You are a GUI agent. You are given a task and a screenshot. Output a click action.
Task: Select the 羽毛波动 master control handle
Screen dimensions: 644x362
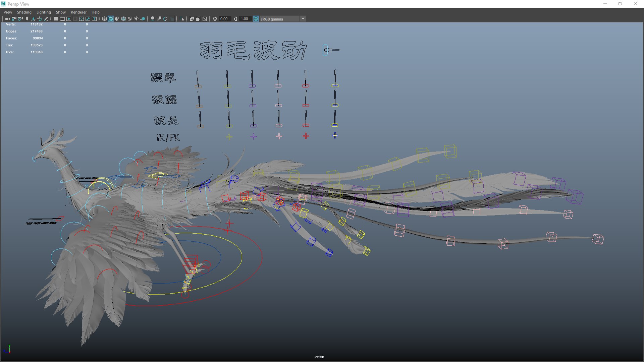click(325, 50)
